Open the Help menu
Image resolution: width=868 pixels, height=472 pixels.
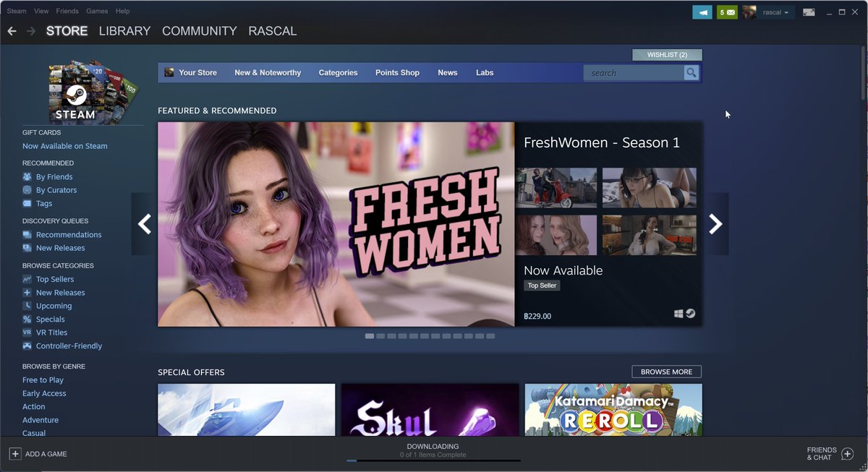(x=123, y=12)
